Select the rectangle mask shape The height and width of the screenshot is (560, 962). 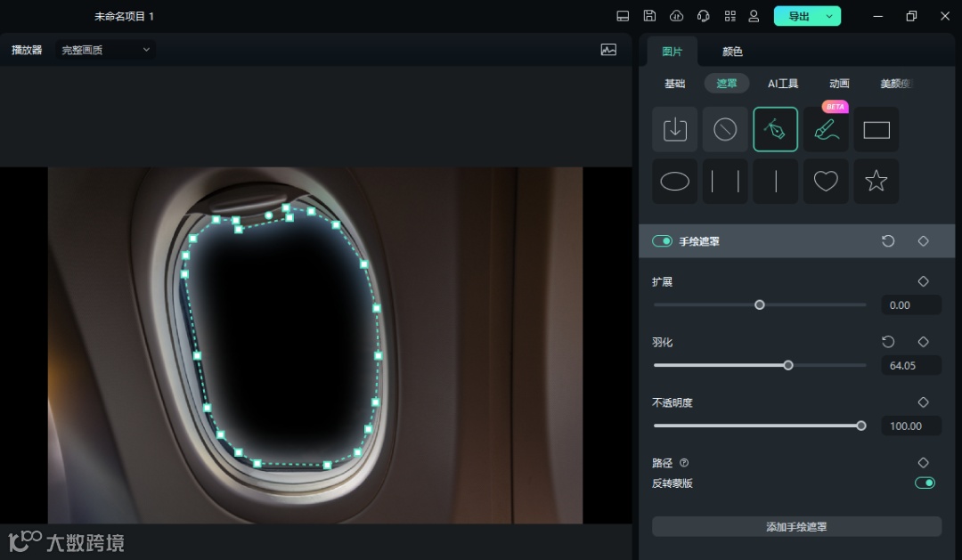[876, 129]
